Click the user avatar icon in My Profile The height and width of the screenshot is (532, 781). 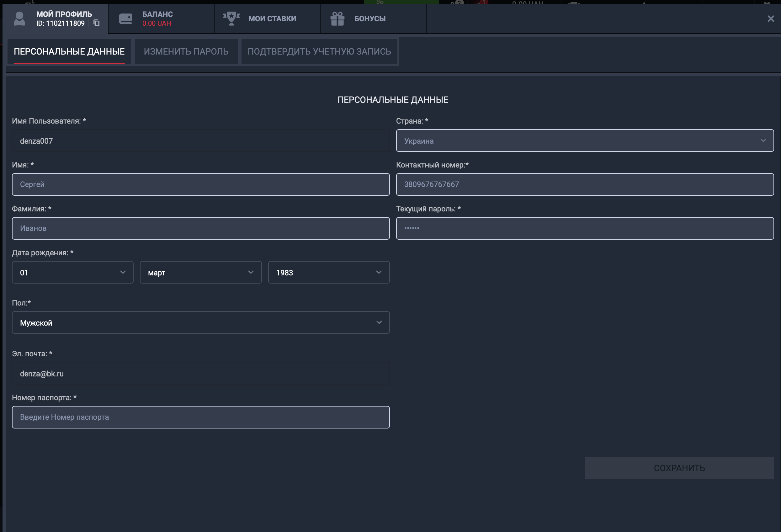pyautogui.click(x=19, y=19)
